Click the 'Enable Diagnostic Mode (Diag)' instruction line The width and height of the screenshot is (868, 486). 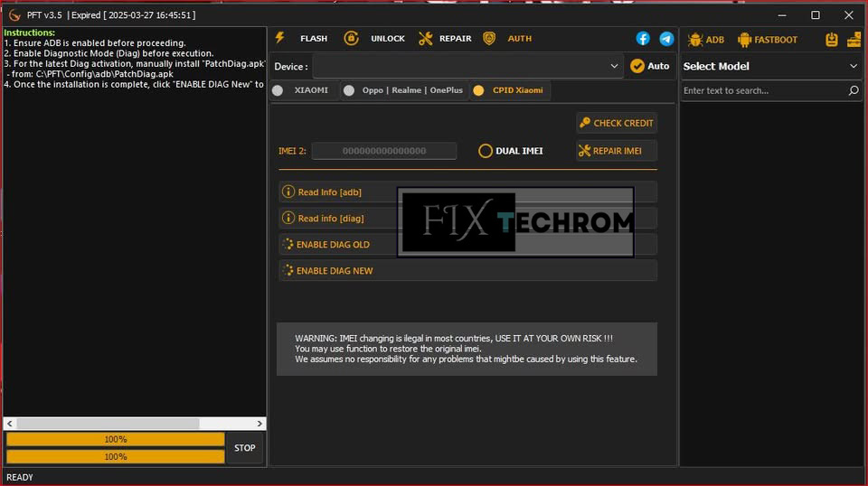pos(108,53)
